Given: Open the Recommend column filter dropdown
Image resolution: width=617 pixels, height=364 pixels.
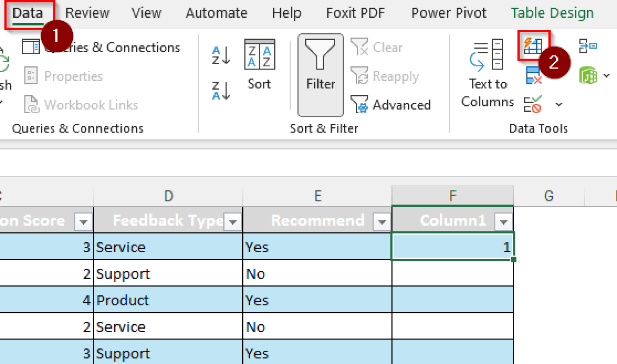Looking at the screenshot, I should (381, 221).
